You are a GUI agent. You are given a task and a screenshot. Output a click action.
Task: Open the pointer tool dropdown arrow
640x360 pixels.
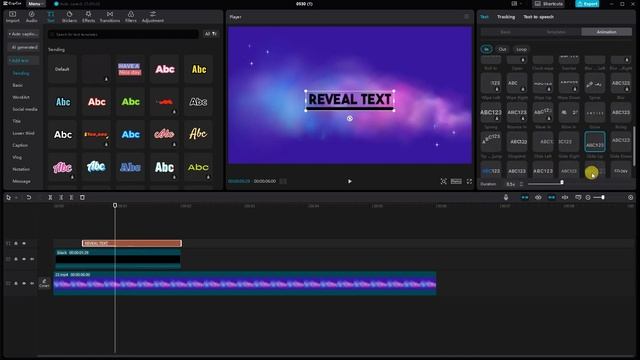tap(16, 198)
